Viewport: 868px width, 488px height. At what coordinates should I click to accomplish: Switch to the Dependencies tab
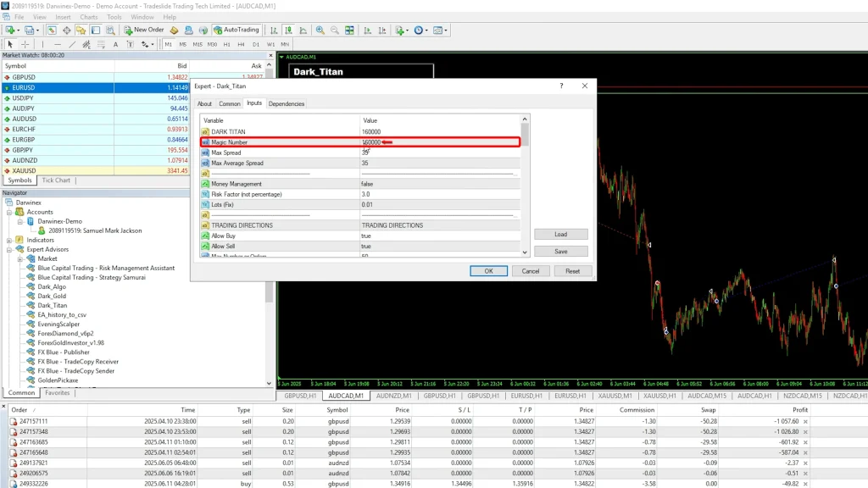pyautogui.click(x=287, y=103)
